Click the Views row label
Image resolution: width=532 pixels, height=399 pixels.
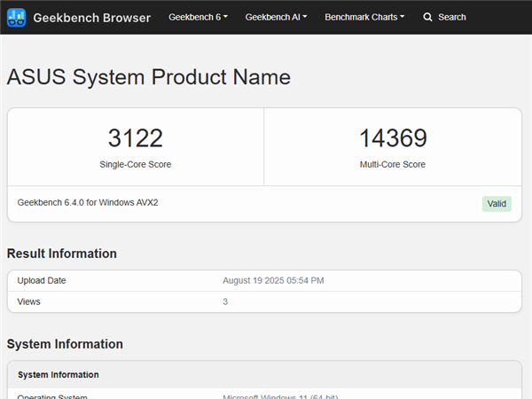pos(29,301)
